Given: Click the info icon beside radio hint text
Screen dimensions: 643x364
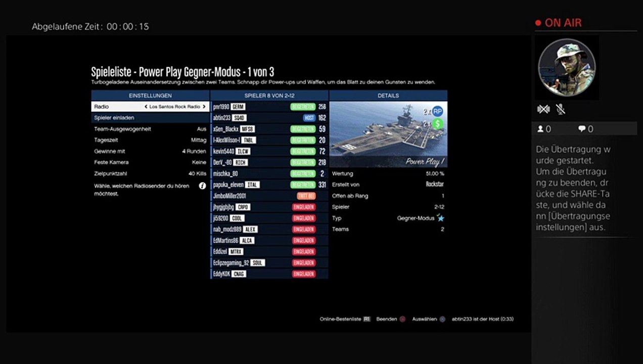Looking at the screenshot, I should [202, 186].
